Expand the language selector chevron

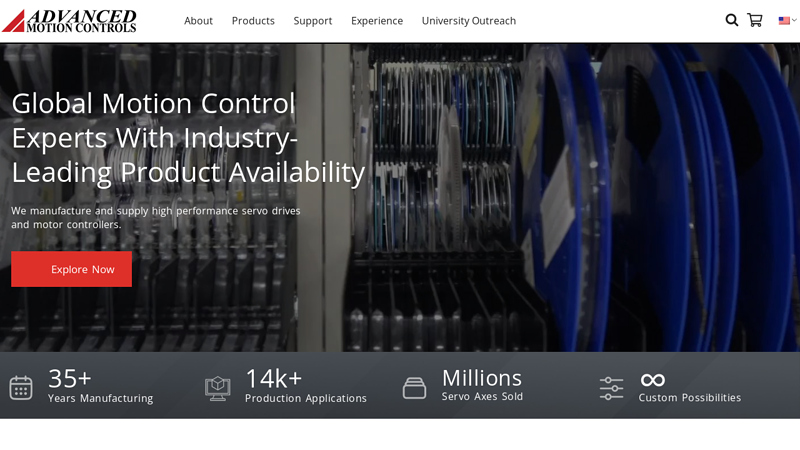[794, 20]
